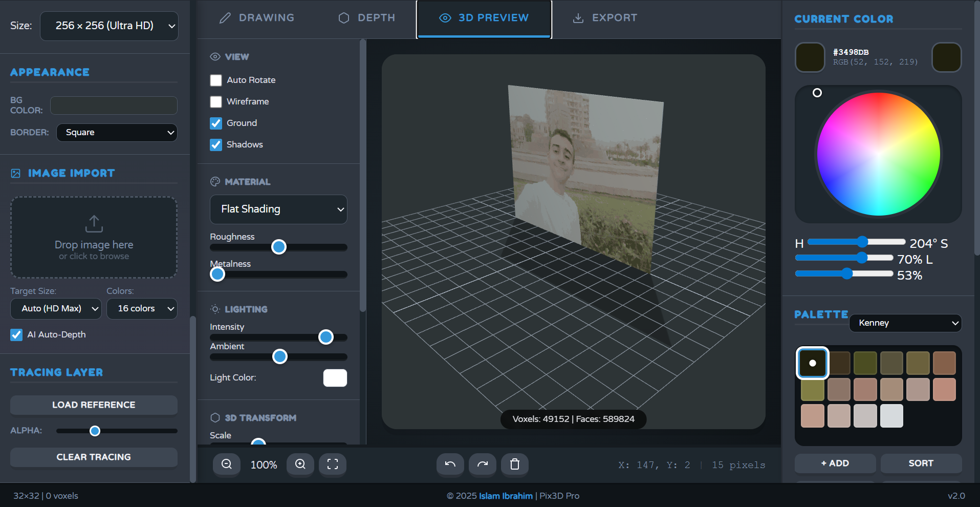This screenshot has width=980, height=507.
Task: Open the canvas Size dropdown
Action: (110, 26)
